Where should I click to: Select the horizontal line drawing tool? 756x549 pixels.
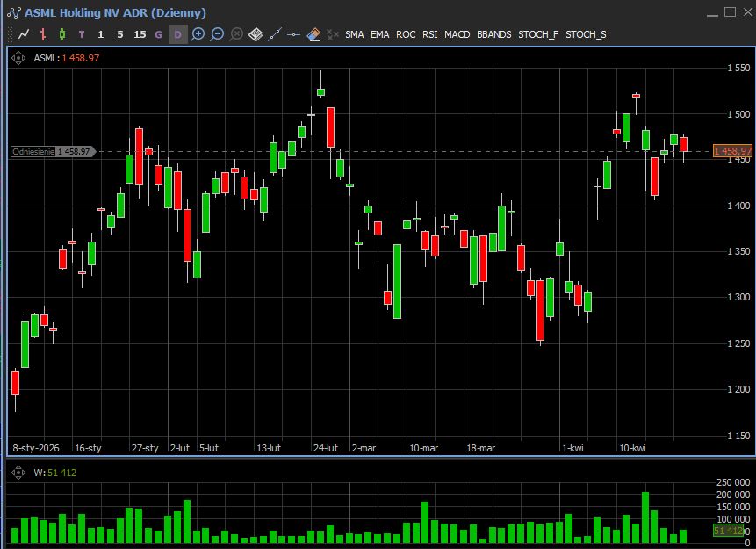[x=294, y=34]
